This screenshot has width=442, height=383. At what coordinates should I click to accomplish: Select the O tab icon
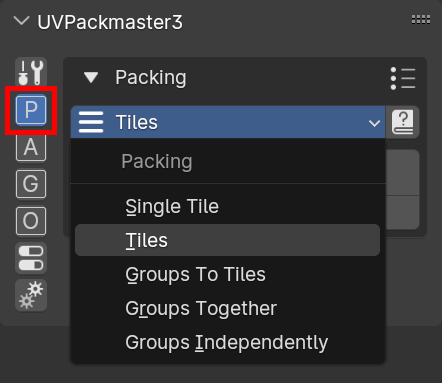(x=31, y=221)
